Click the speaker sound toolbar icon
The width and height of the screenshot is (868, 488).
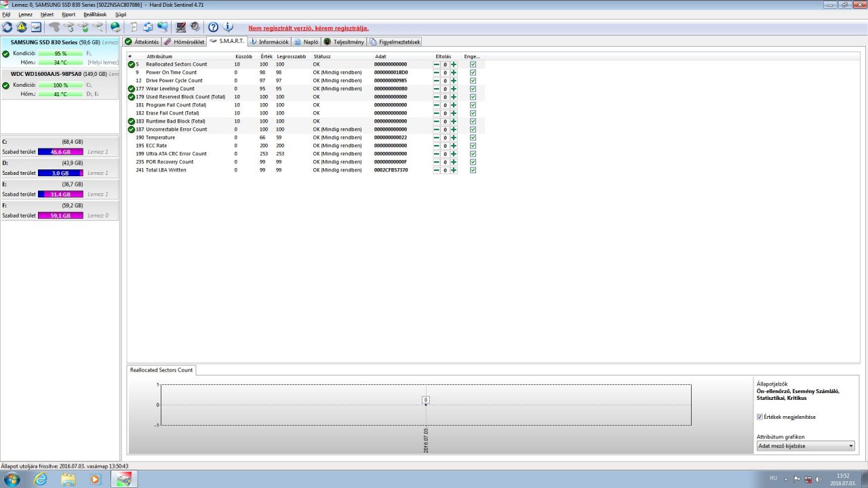coord(195,27)
